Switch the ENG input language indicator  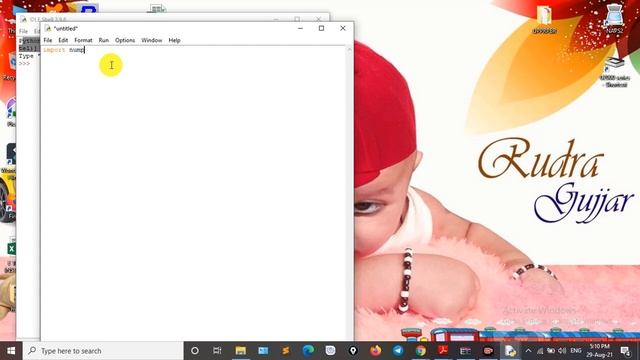[x=576, y=351]
